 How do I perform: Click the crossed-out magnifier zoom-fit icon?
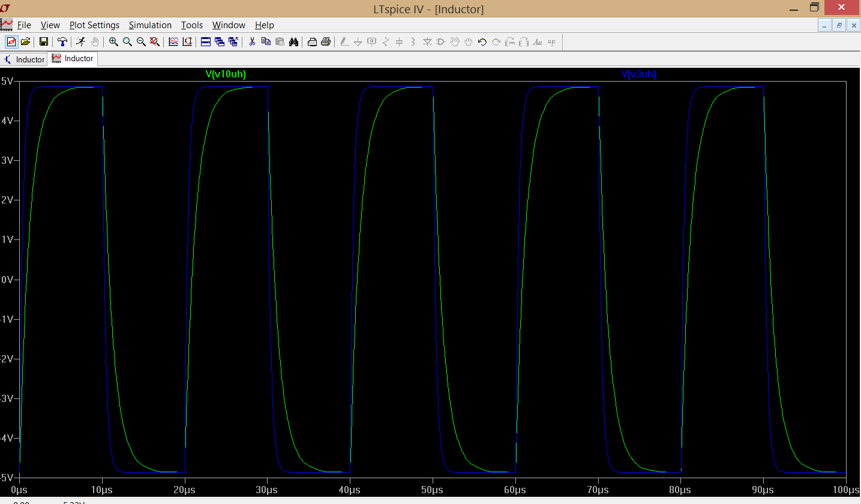(x=155, y=41)
